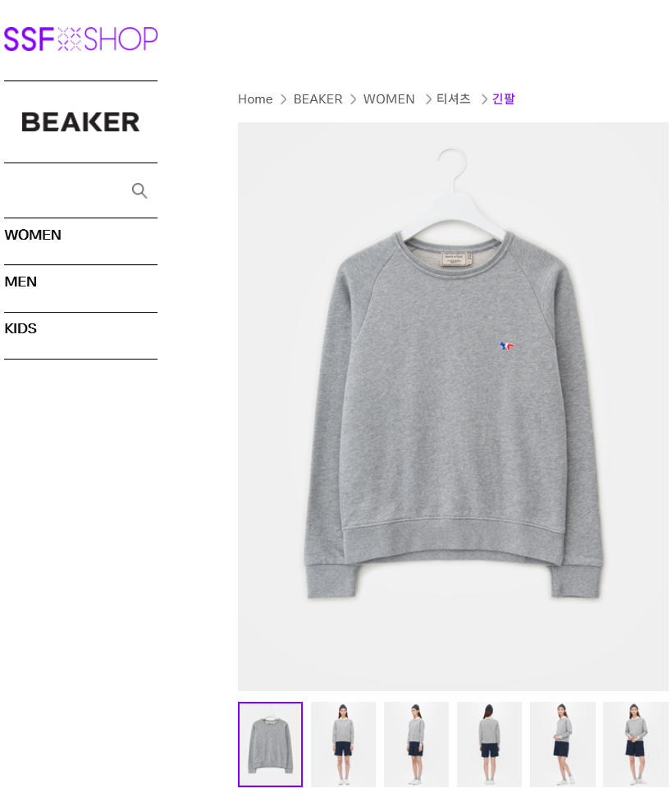
Task: Click WOMEN in the breadcrumb trail
Action: click(x=389, y=99)
